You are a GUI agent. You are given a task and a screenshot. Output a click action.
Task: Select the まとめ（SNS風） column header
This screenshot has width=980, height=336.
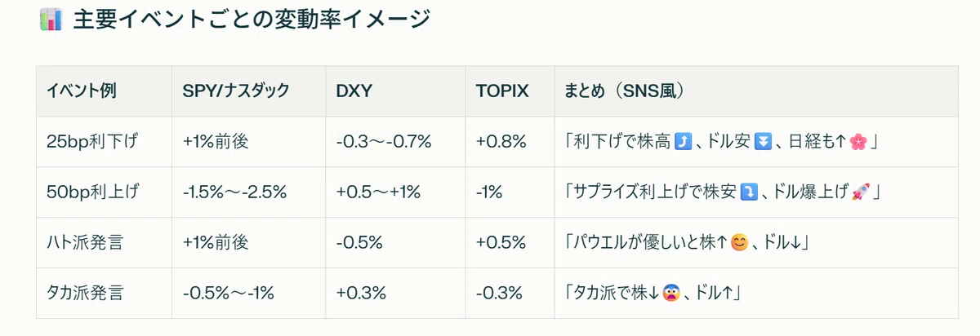624,91
